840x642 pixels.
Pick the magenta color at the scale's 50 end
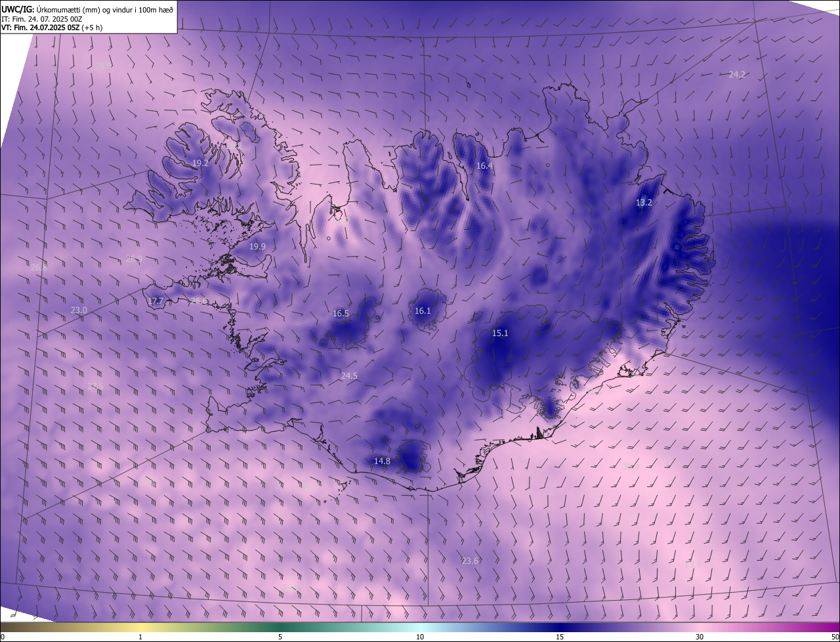[x=835, y=627]
